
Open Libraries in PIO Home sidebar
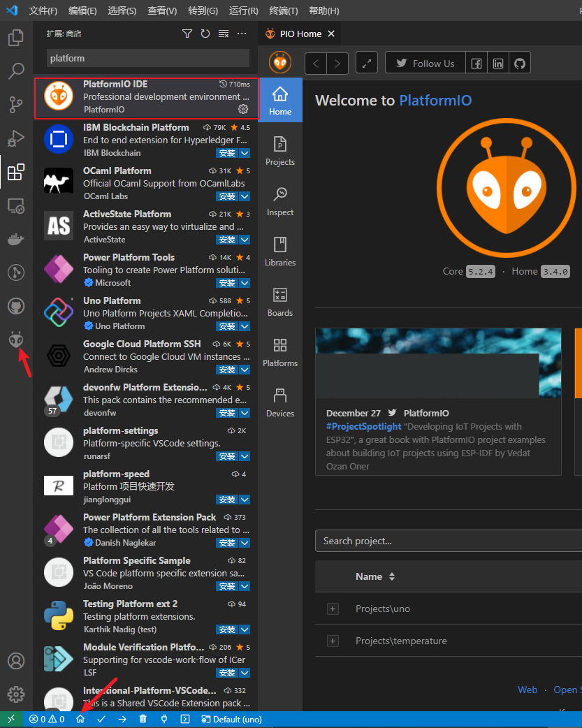click(x=280, y=252)
